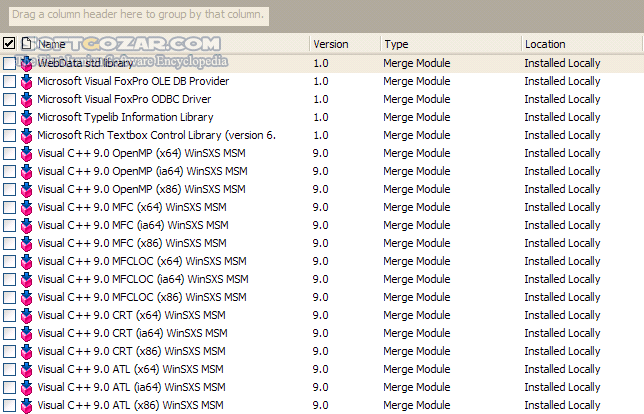Sort the list by the Name column header
This screenshot has height=414, width=644.
click(170, 44)
